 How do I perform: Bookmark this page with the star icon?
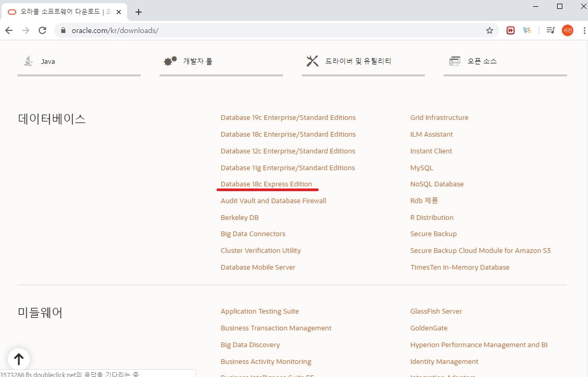489,30
